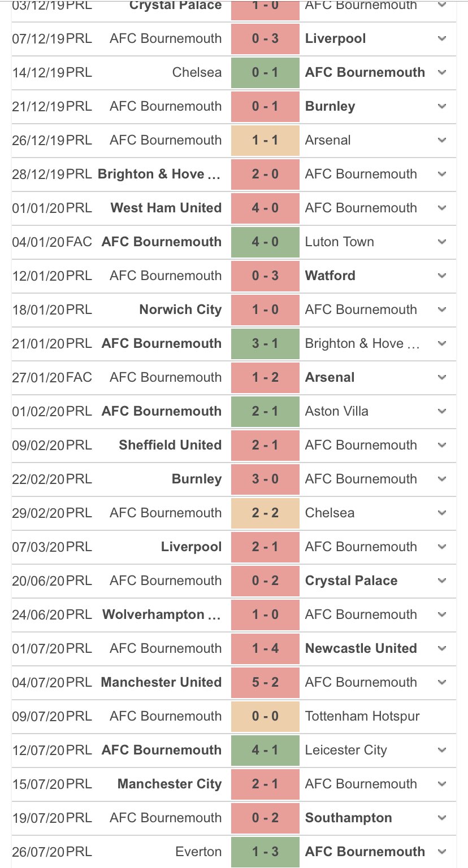Expand chevron on Watford 0-3 row

tap(442, 276)
